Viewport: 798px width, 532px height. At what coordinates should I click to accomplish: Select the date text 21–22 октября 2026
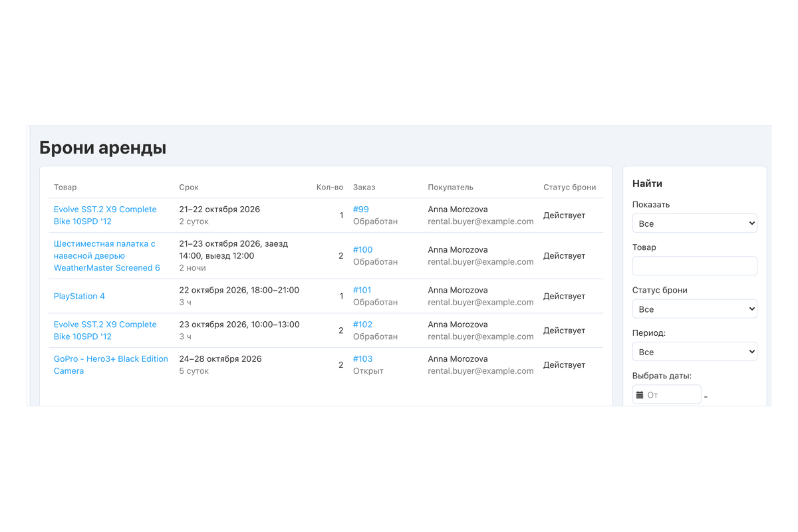point(219,209)
